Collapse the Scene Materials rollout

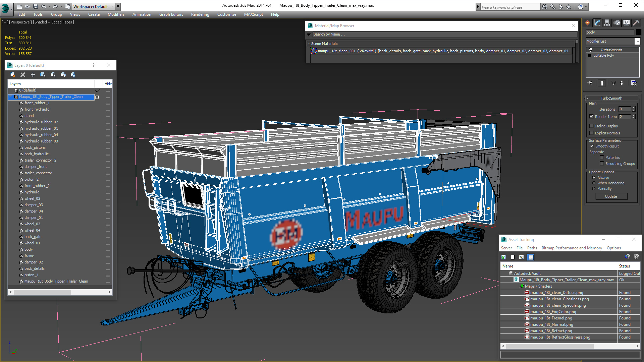(x=309, y=44)
